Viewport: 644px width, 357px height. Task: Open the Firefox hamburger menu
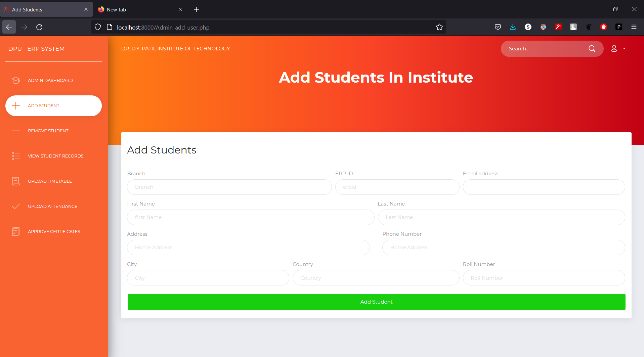(x=634, y=27)
